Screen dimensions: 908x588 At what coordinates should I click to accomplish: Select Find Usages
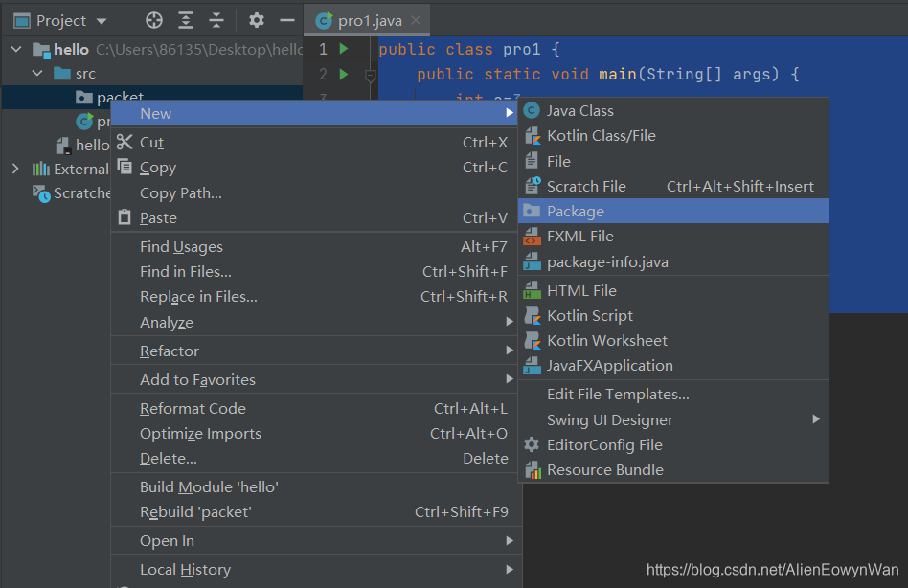tap(316, 246)
